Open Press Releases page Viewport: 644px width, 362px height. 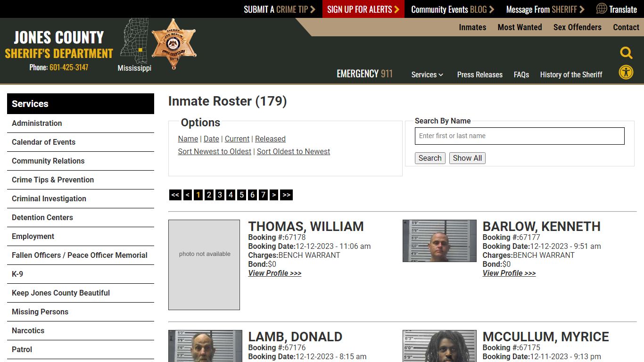[x=479, y=74]
